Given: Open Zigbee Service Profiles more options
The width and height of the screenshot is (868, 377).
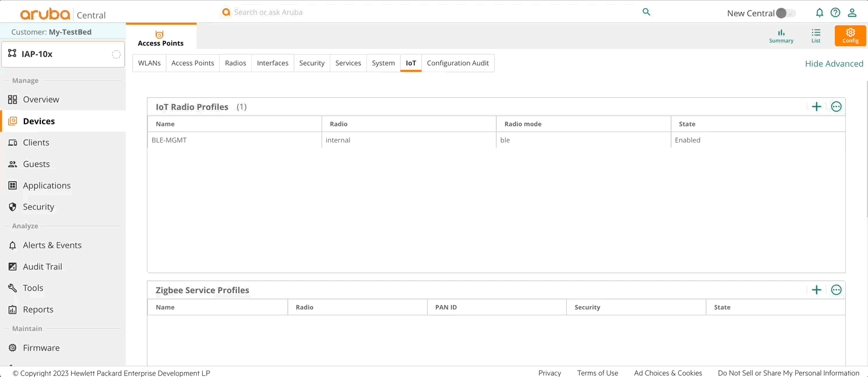Looking at the screenshot, I should point(836,290).
